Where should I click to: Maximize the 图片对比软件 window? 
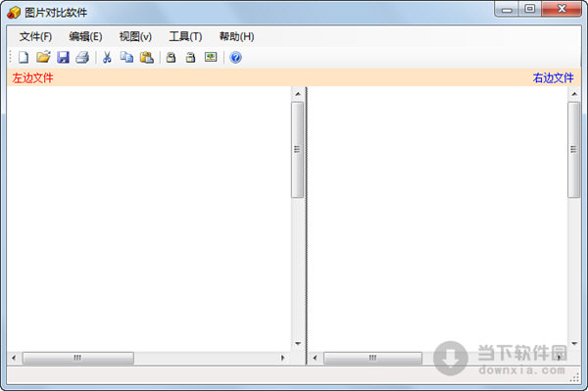click(529, 9)
